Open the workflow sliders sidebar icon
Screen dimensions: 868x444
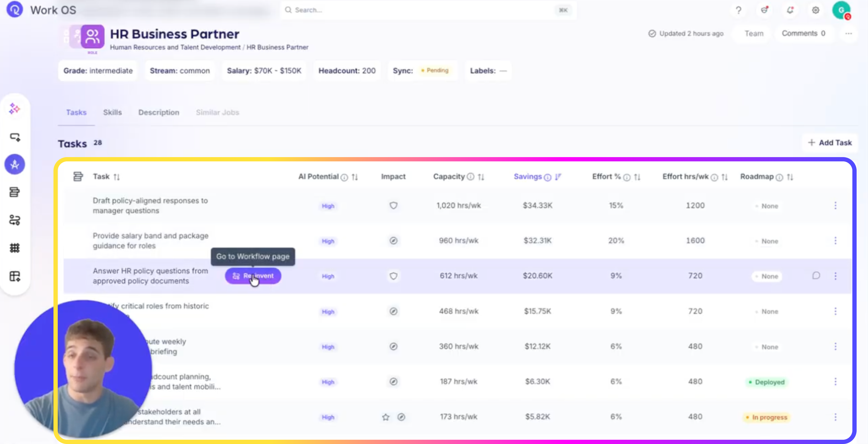click(x=15, y=220)
